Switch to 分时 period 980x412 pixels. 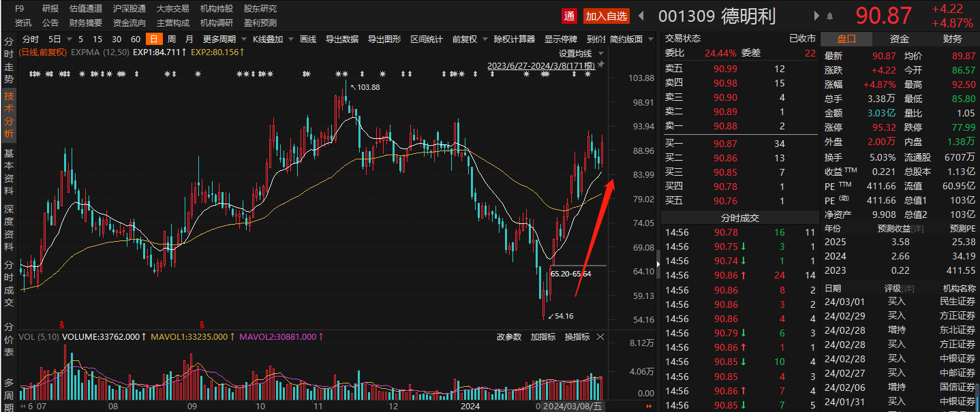[31, 39]
